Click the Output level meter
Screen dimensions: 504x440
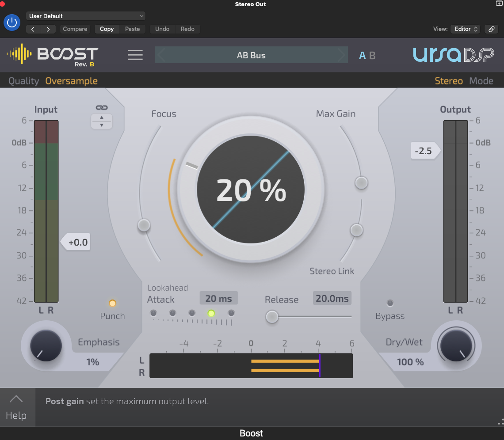[x=455, y=211]
